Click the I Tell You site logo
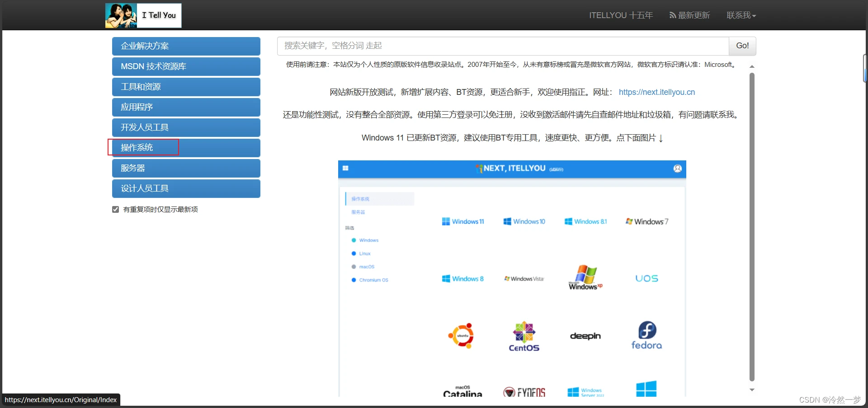The width and height of the screenshot is (868, 408). (x=143, y=15)
